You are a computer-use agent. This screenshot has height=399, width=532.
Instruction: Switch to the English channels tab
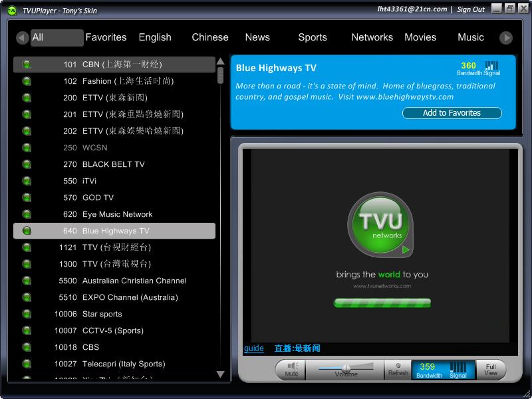pos(155,37)
